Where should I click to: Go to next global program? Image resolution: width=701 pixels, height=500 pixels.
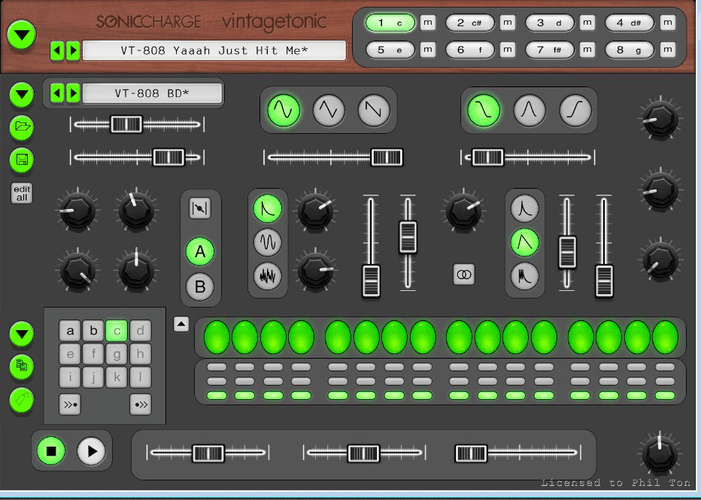click(x=73, y=51)
